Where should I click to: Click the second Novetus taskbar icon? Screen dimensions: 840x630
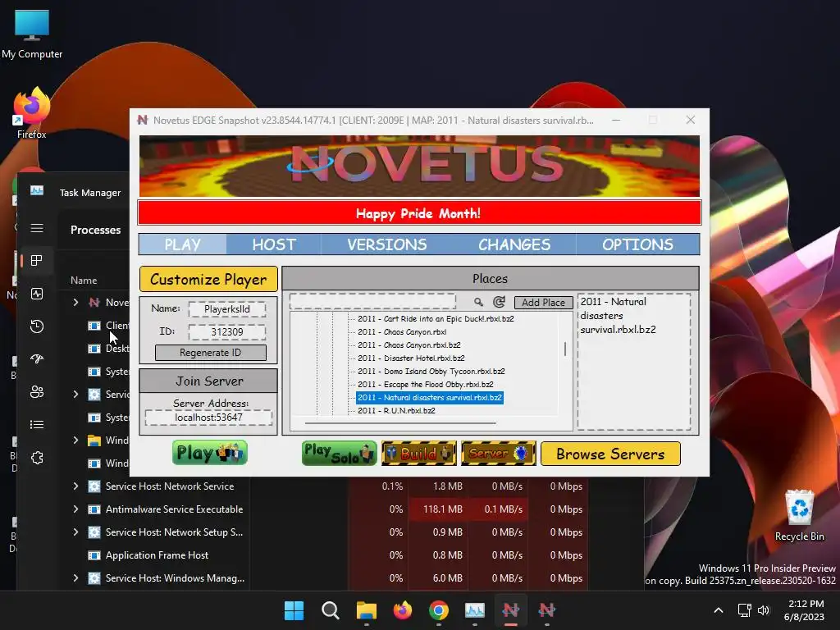[547, 610]
